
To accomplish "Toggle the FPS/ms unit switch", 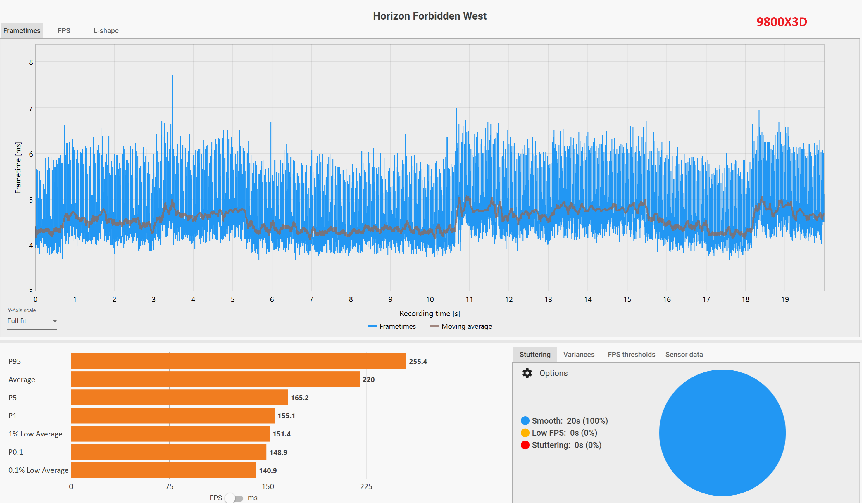I will (x=234, y=498).
